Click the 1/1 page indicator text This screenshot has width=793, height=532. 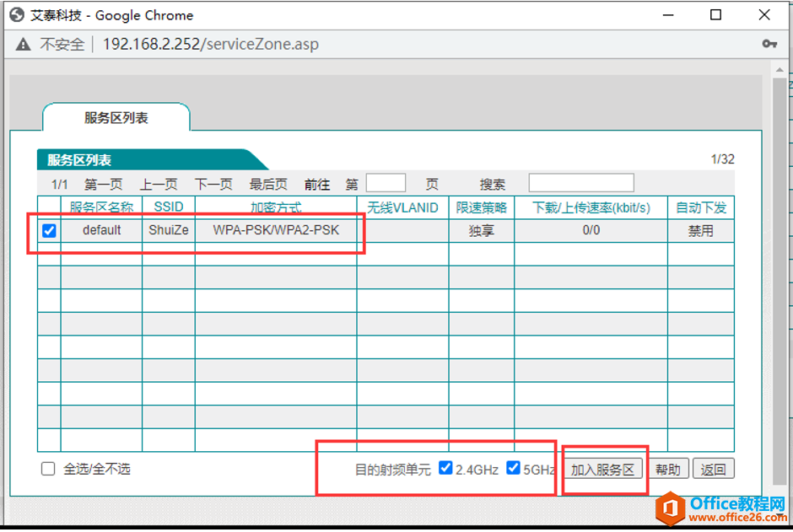(60, 185)
